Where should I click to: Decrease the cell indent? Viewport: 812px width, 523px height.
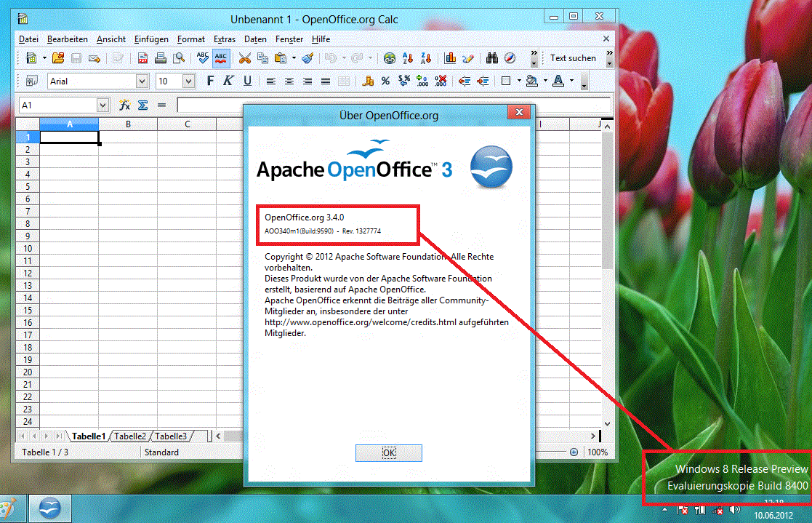click(465, 81)
